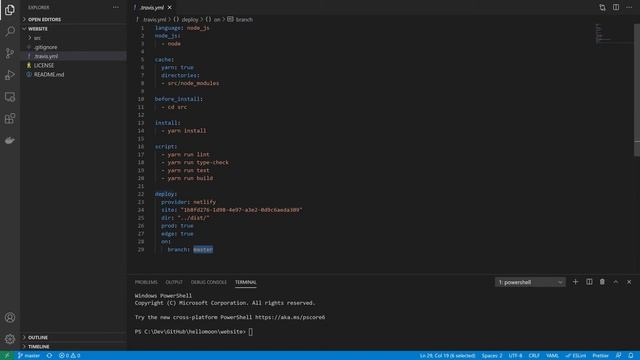Open the Explorer view in activity bar

click(10, 10)
